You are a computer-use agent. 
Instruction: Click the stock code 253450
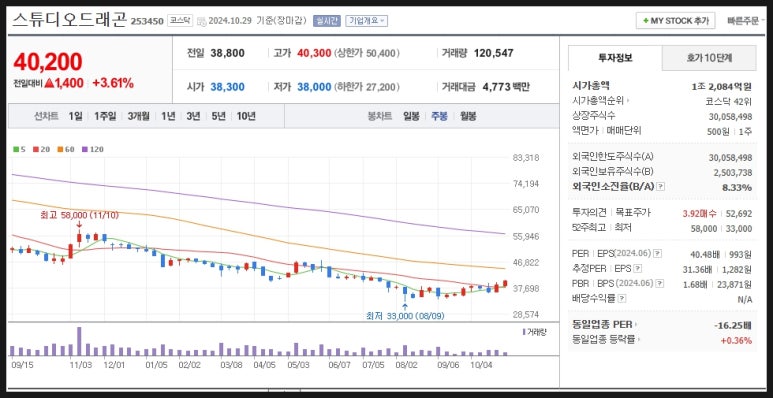click(147, 22)
